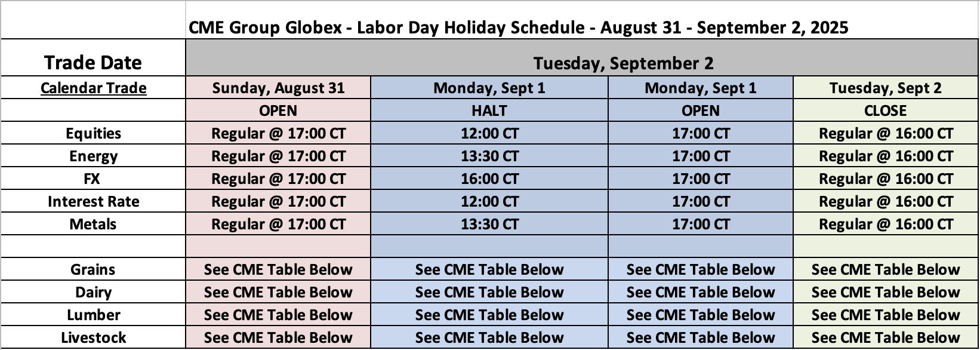The image size is (980, 350).
Task: Select the Lumber row label
Action: tap(94, 315)
